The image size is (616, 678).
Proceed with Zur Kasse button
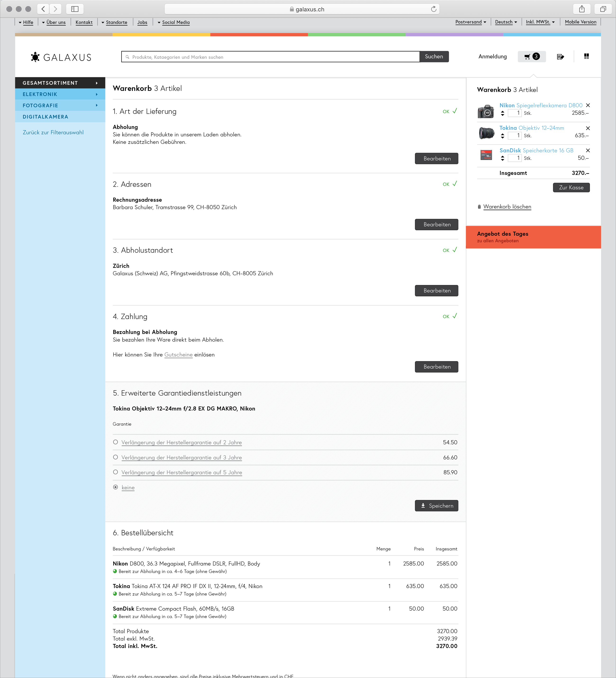tap(571, 187)
